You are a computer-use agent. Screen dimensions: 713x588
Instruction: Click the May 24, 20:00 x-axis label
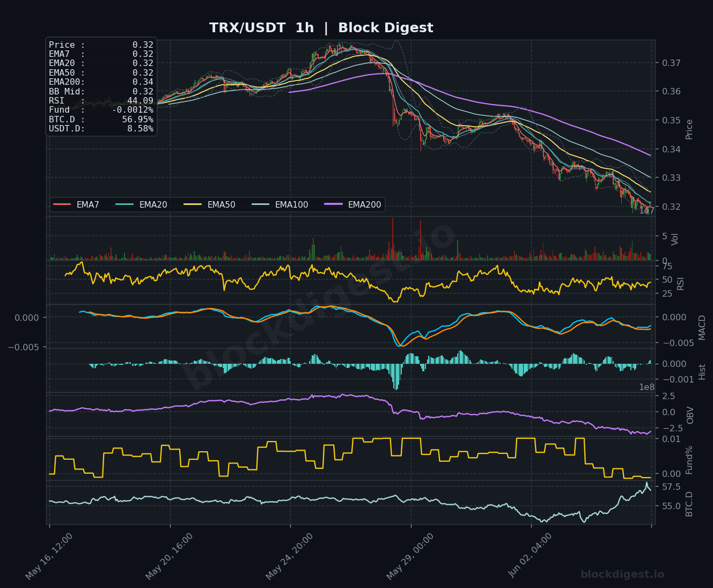click(x=289, y=556)
